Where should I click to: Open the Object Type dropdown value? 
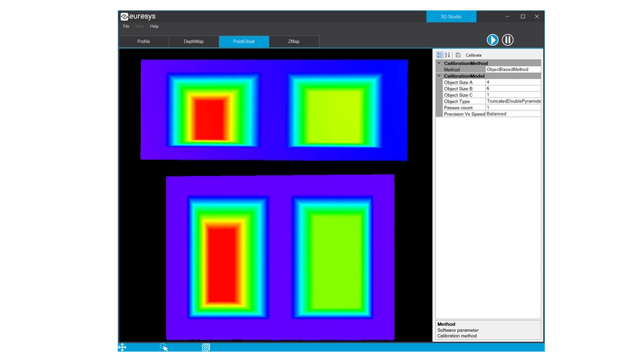point(513,101)
